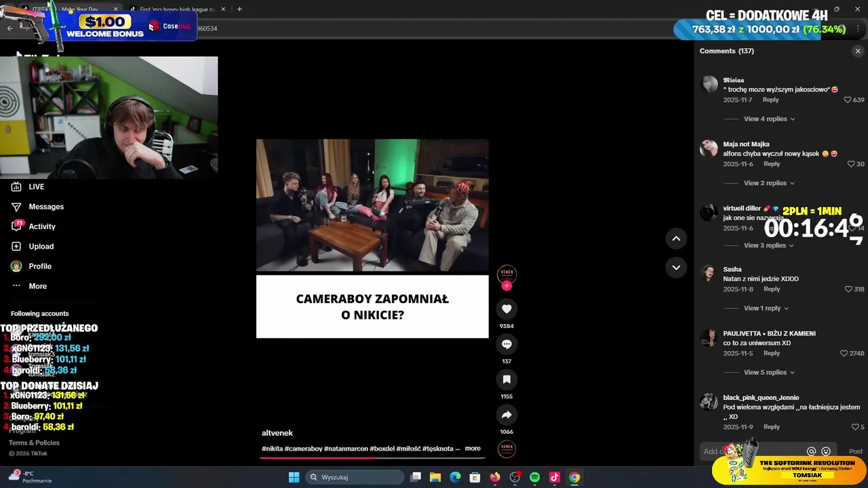Seek within the video progress bar

[x=372, y=457]
